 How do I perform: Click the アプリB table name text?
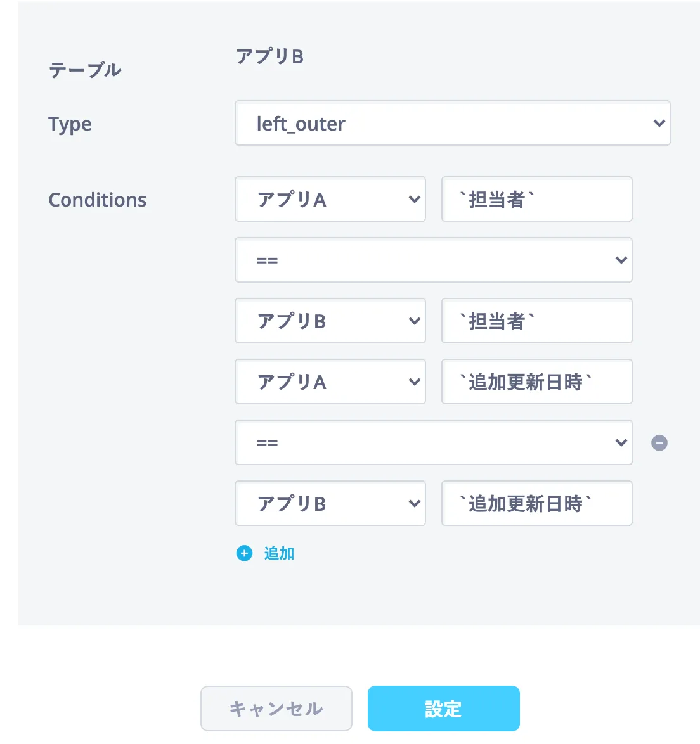pos(270,57)
